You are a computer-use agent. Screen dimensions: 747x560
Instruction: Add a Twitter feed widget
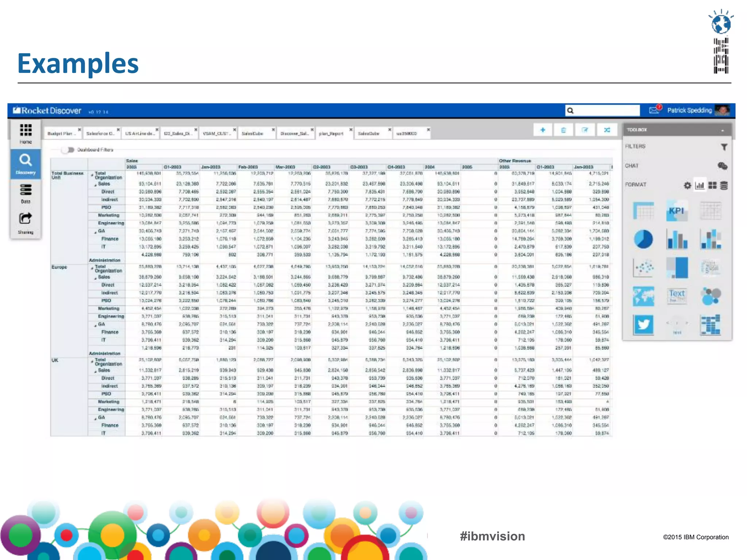pos(643,324)
